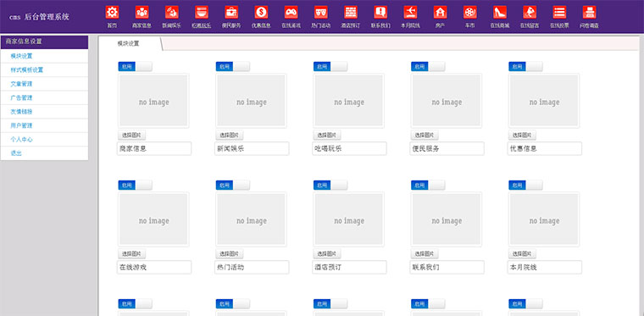Toggle the 启用 switch above 热门活动
This screenshot has height=316, width=644.
pyautogui.click(x=233, y=185)
